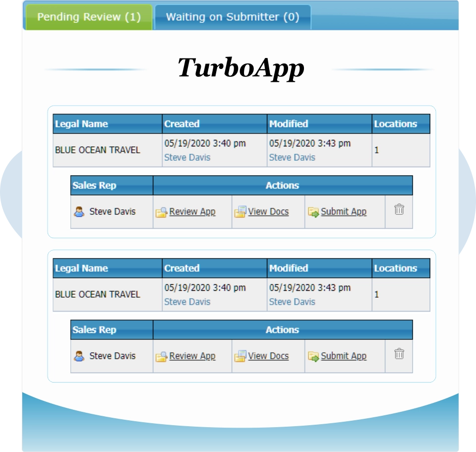Click the View Docs document icon in the second card
476x452 pixels.
point(240,356)
